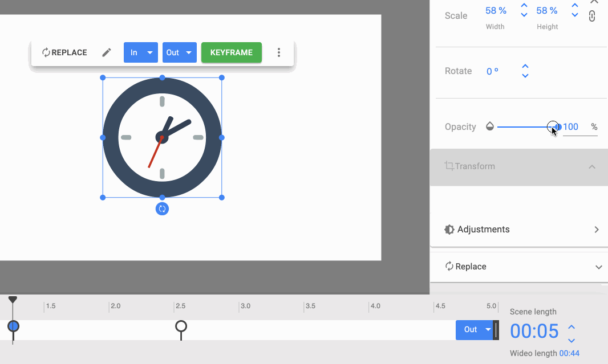
Task: Click the 4.0 mark on the timeline ruler
Action: [375, 306]
